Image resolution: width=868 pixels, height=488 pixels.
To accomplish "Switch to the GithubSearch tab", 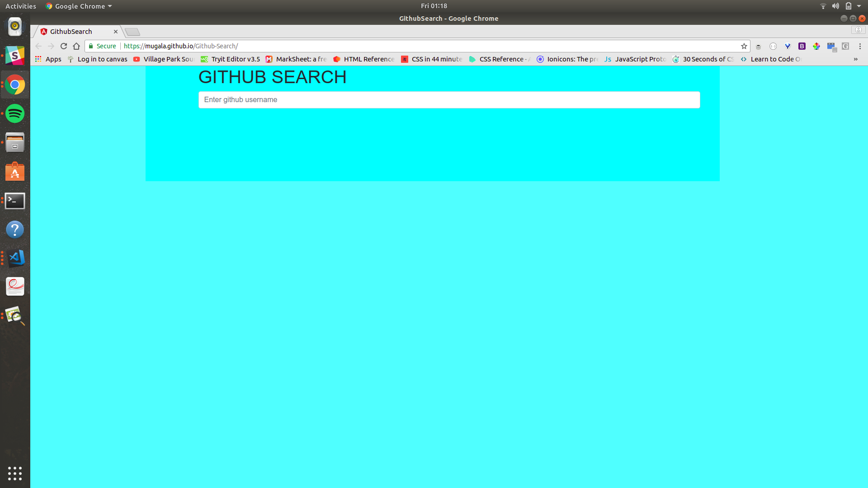I will pos(77,32).
